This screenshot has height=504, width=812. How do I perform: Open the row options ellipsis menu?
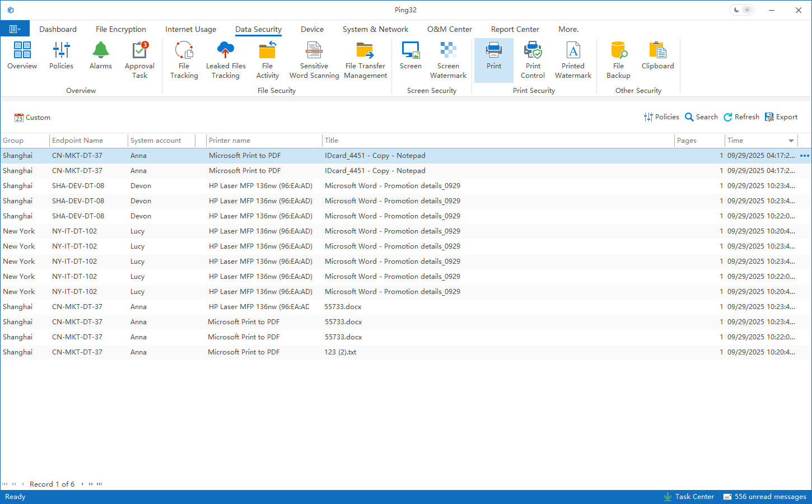[x=805, y=156]
